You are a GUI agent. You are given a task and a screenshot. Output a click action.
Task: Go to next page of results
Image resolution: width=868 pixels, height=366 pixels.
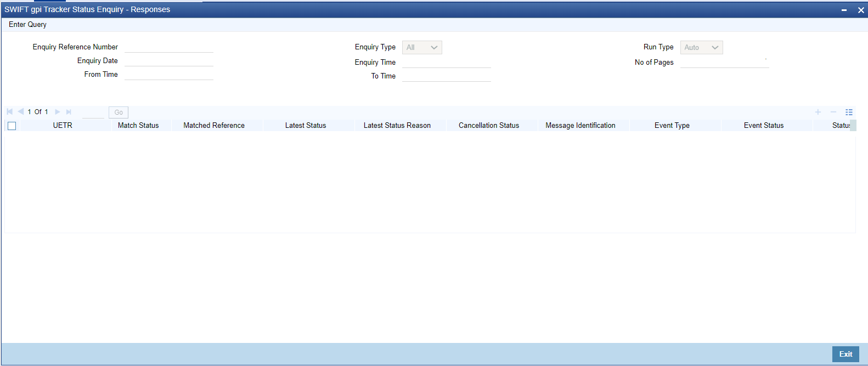[x=58, y=111]
